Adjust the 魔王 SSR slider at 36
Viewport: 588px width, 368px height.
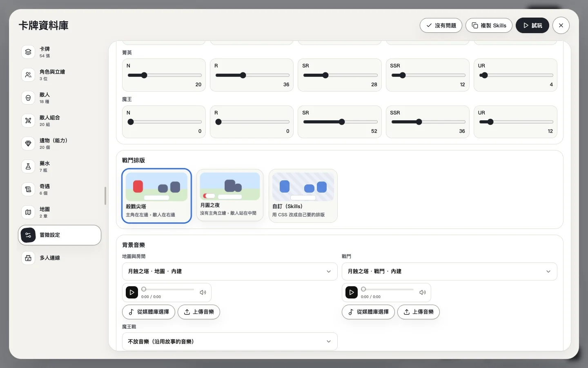pos(428,122)
